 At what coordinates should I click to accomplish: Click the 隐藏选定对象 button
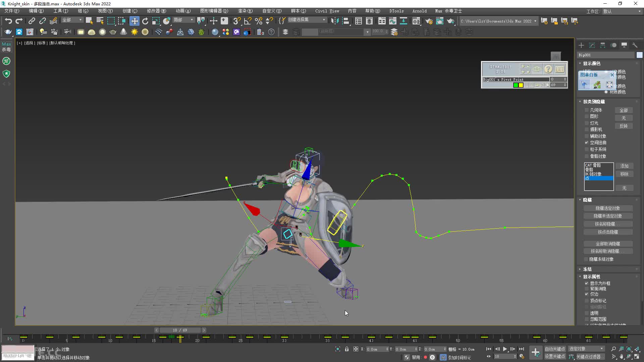point(608,208)
